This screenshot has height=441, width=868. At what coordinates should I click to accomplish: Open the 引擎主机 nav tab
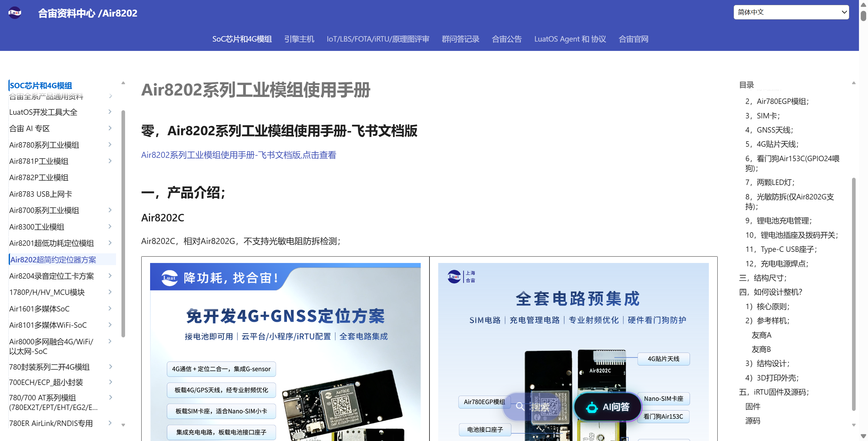299,39
